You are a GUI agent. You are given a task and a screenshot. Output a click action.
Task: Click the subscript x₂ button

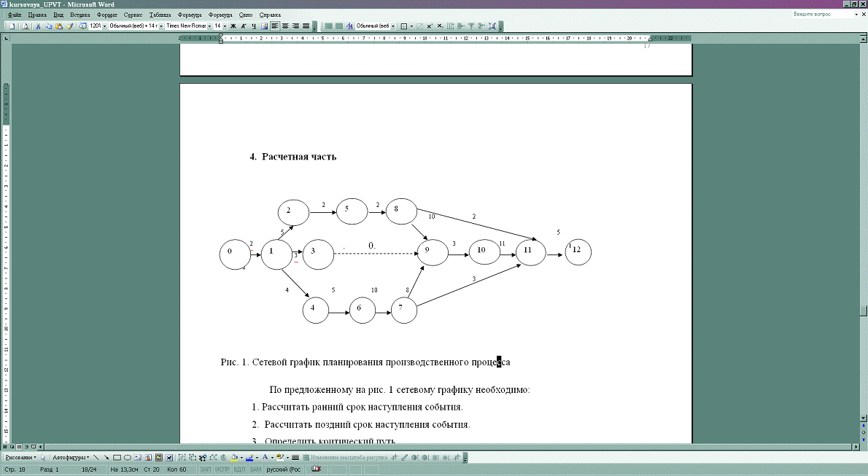440,26
